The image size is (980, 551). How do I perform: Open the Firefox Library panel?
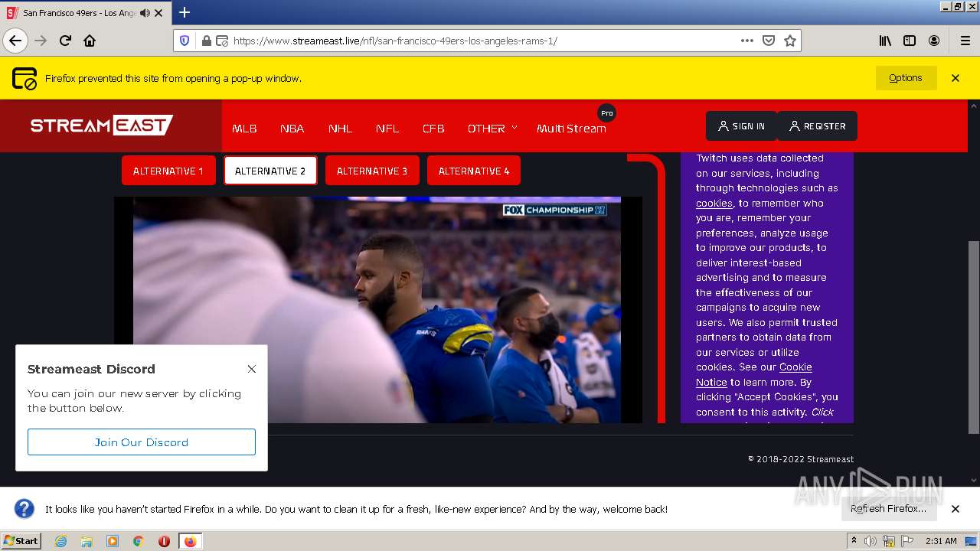[885, 41]
